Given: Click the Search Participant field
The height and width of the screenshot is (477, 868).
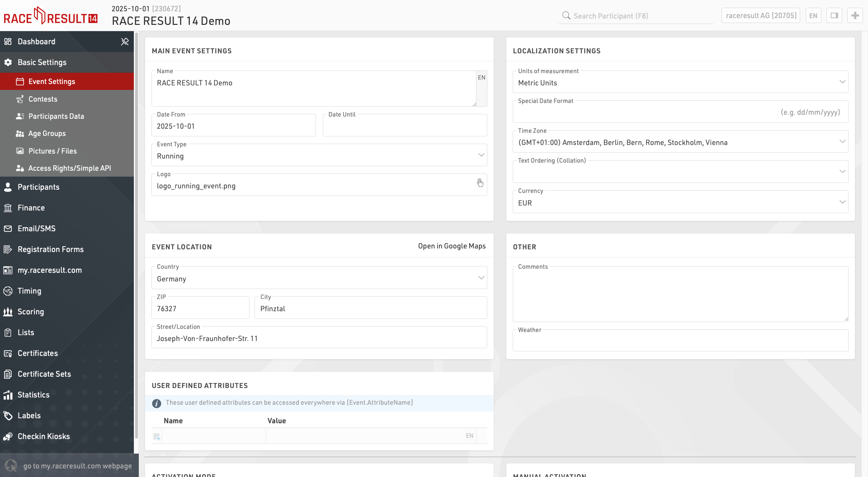Looking at the screenshot, I should tap(637, 16).
